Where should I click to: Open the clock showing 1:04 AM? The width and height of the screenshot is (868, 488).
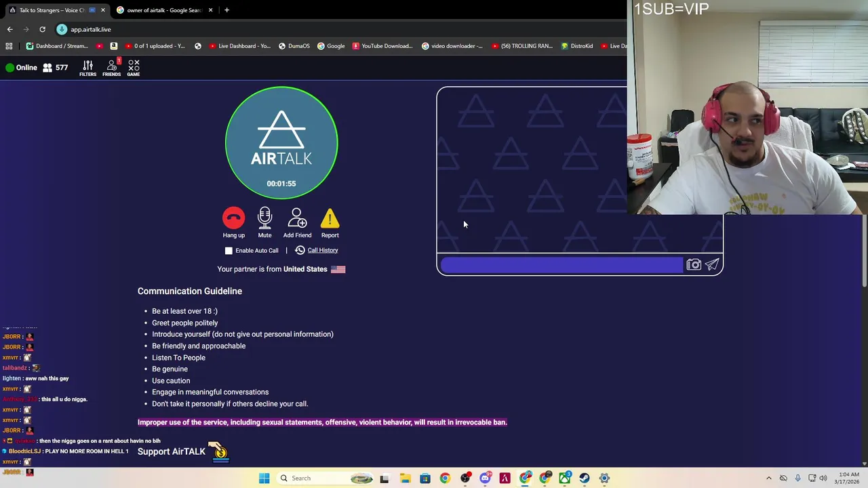[848, 479]
